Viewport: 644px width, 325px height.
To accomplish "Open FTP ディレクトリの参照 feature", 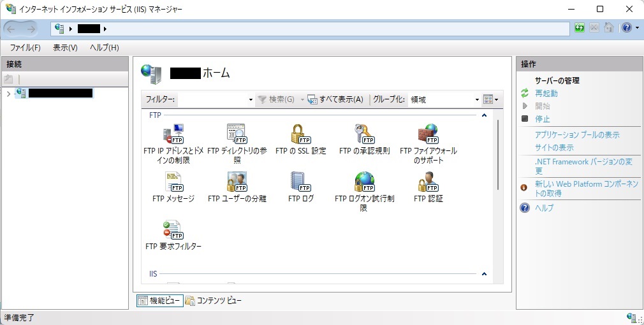I will (x=237, y=143).
